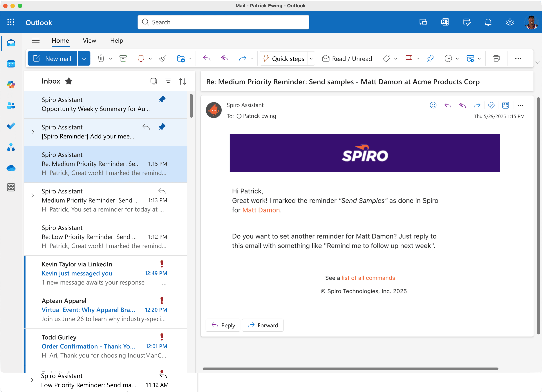This screenshot has height=392, width=542.
Task: Click the Pin icon in ribbon
Action: [x=431, y=59]
